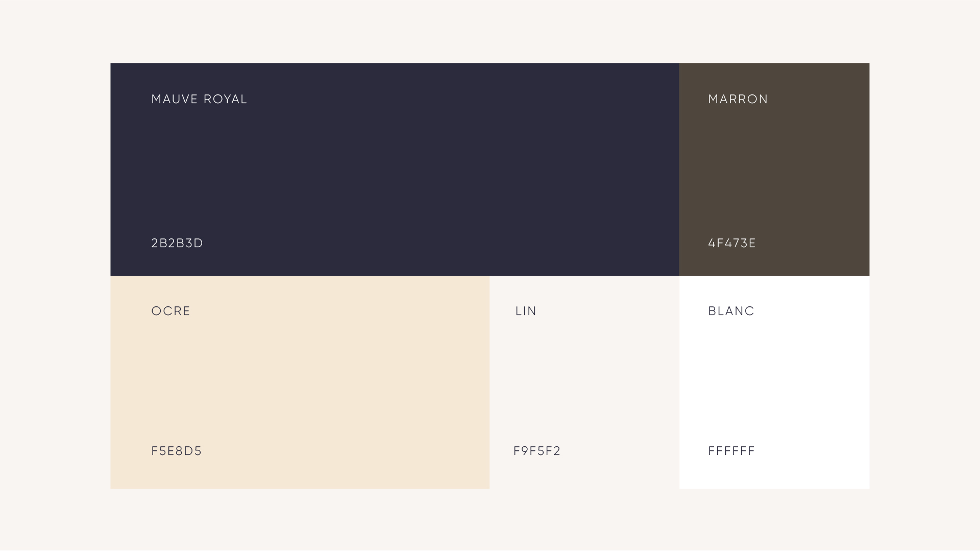
Task: Click the 2B2B3D hex code text
Action: tap(177, 244)
